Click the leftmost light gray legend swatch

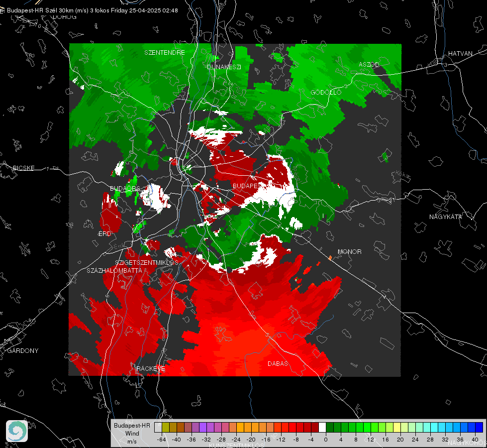pos(158,427)
